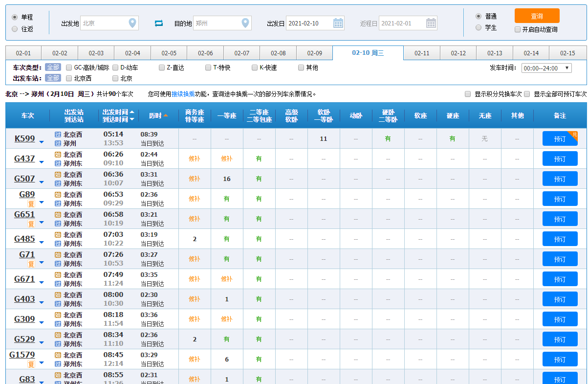Select the 学生 student ticket option
The image size is (588, 384).
[x=479, y=28]
